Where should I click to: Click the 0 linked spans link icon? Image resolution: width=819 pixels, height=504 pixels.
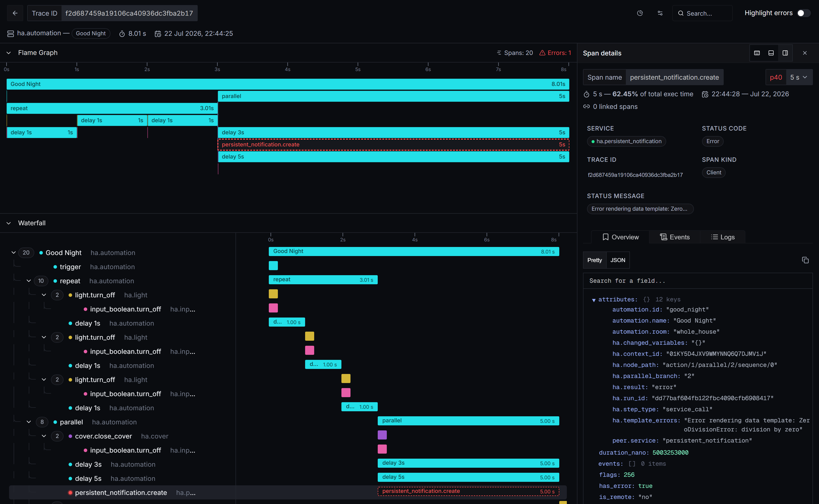[587, 107]
